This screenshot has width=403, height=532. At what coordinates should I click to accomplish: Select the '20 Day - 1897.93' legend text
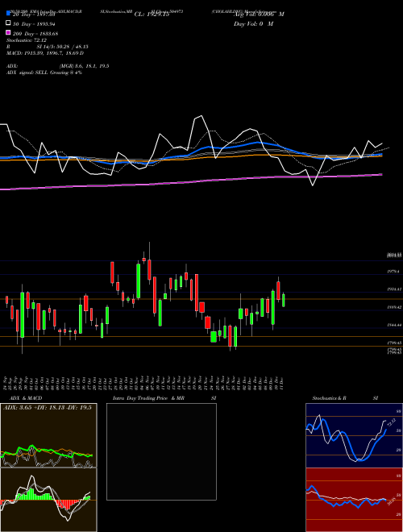pos(34,15)
